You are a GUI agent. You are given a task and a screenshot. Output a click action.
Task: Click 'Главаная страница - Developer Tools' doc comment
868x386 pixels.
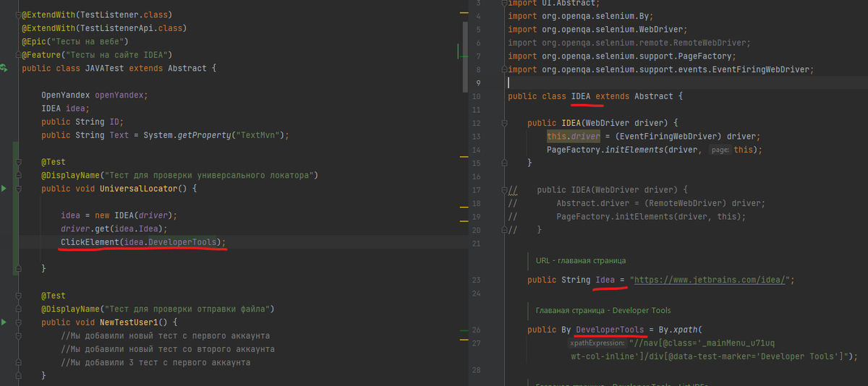(603, 311)
